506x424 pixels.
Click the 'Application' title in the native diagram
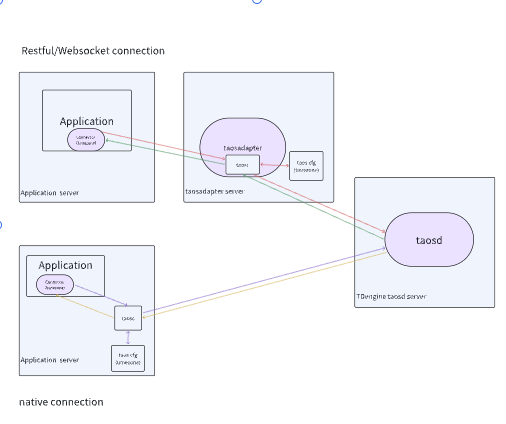(65, 265)
